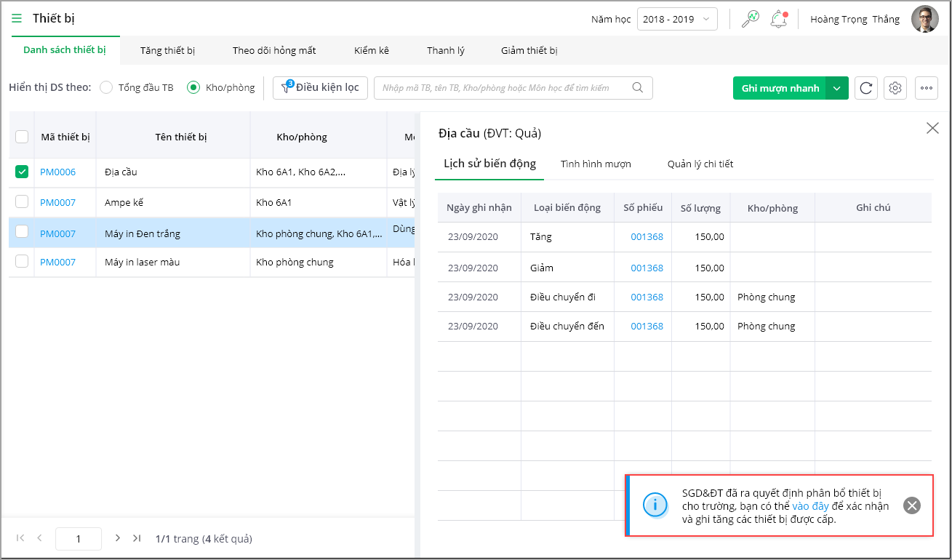The width and height of the screenshot is (952, 560).
Task: Open the three-dots more options menu
Action: point(926,88)
